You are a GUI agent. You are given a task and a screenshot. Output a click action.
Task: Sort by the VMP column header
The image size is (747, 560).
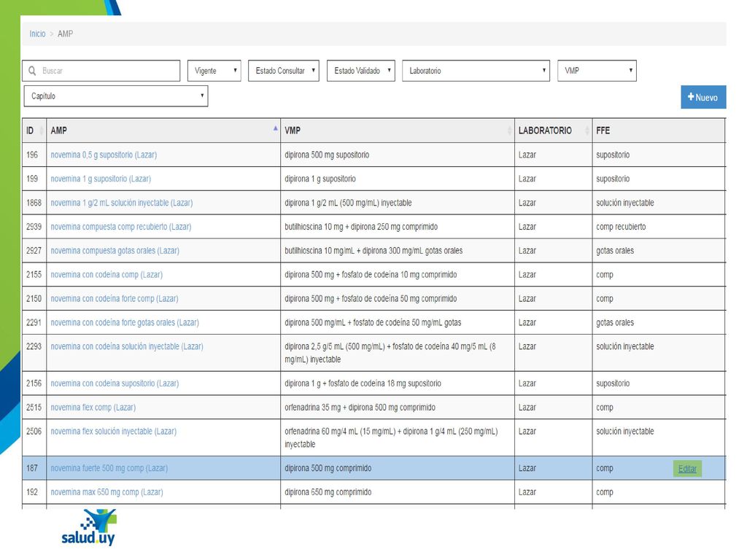(x=398, y=131)
